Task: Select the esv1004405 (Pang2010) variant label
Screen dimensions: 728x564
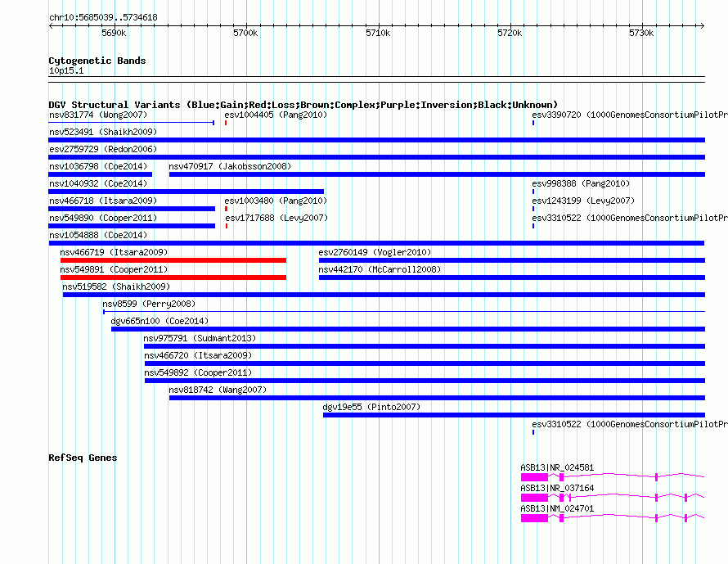Action: point(276,115)
